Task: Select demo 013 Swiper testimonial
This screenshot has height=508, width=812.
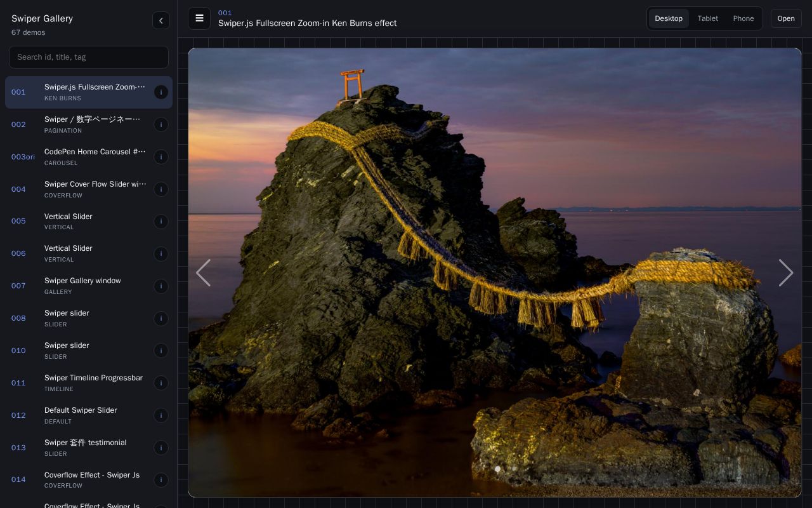Action: click(89, 448)
